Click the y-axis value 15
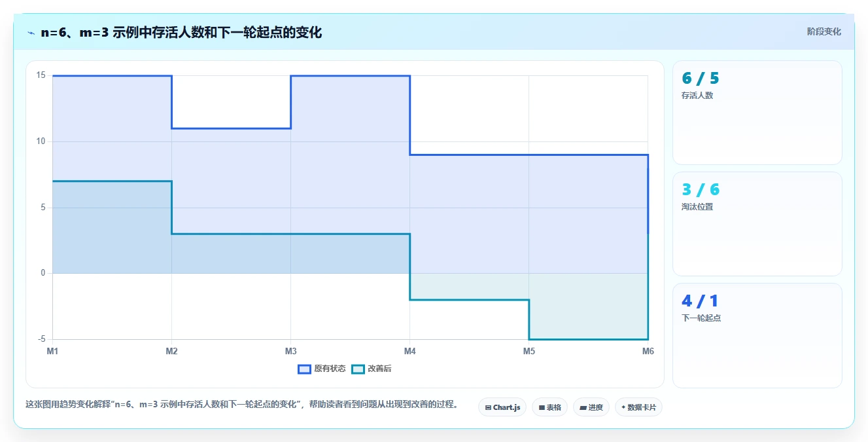The width and height of the screenshot is (868, 442). point(41,75)
